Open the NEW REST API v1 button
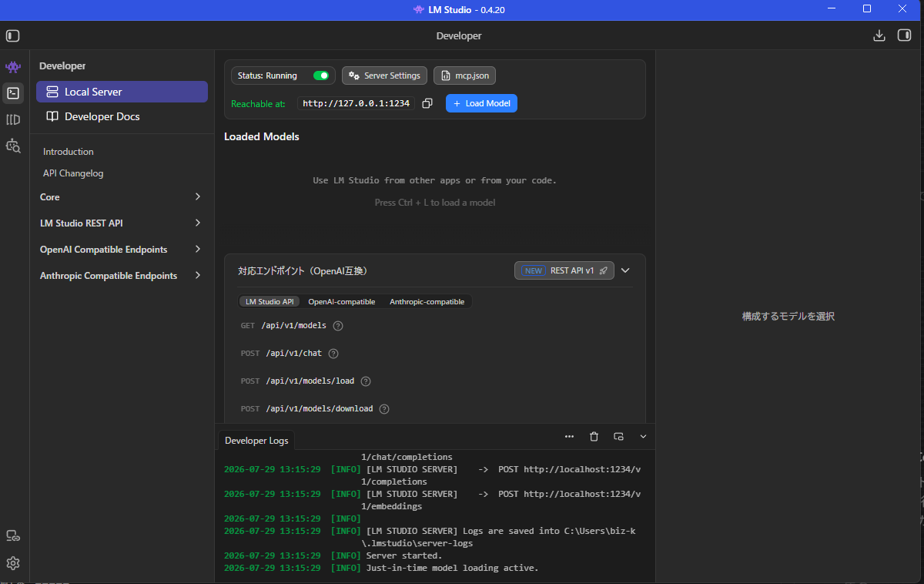The width and height of the screenshot is (924, 584). (x=564, y=270)
